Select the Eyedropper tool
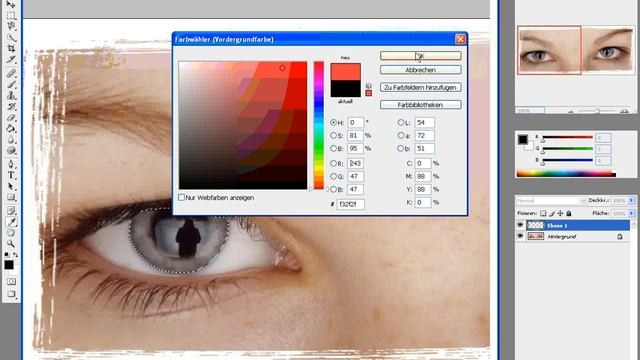640x360 pixels. [11, 222]
